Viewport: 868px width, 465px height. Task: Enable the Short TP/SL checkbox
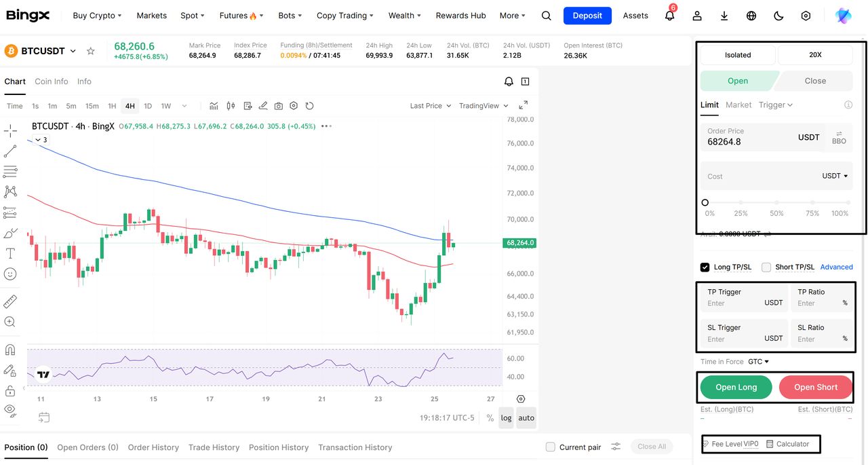click(x=766, y=267)
